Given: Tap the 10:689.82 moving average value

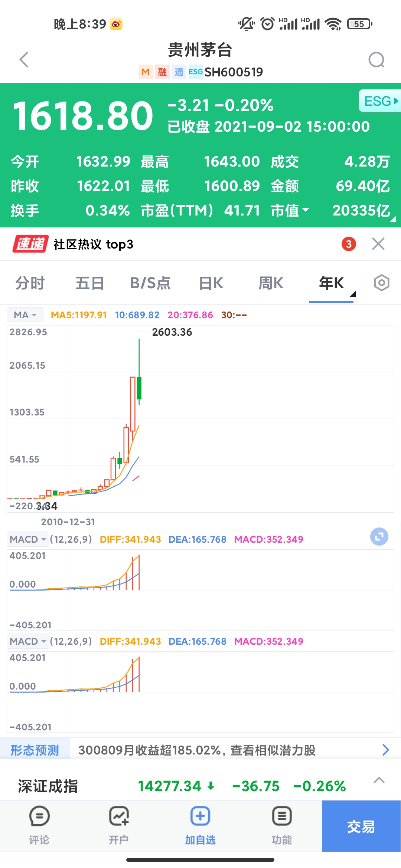Looking at the screenshot, I should [137, 315].
